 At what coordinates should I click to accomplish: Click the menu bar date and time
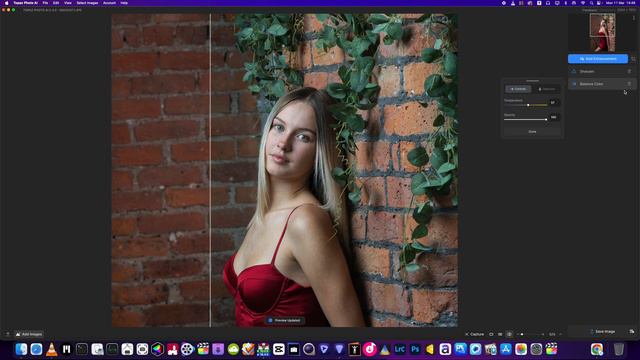click(620, 3)
